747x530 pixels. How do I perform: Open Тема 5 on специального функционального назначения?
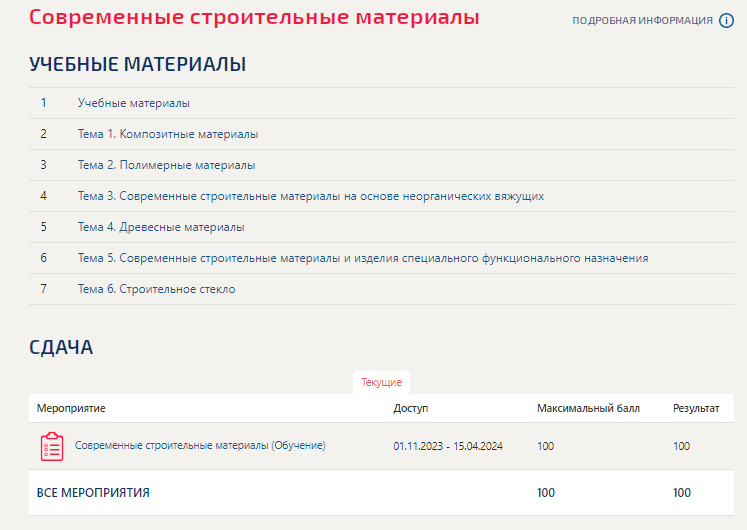(362, 258)
